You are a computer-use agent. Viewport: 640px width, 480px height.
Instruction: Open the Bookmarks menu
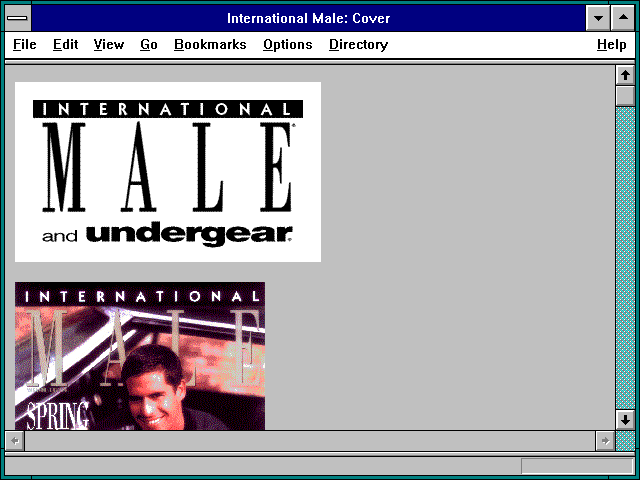(210, 44)
